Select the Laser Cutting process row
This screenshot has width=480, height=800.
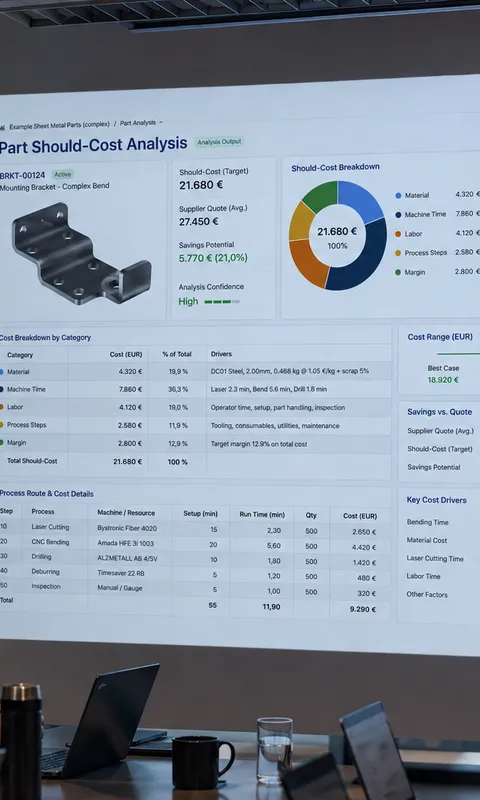195,530
